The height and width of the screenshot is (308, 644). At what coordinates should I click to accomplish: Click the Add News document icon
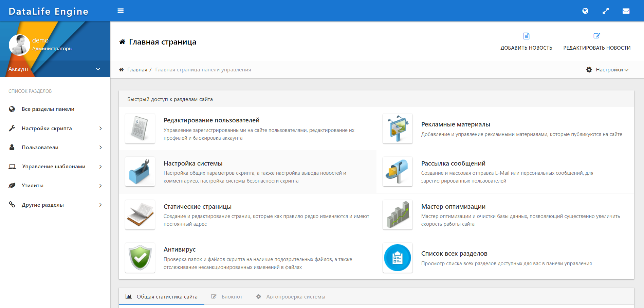click(526, 36)
